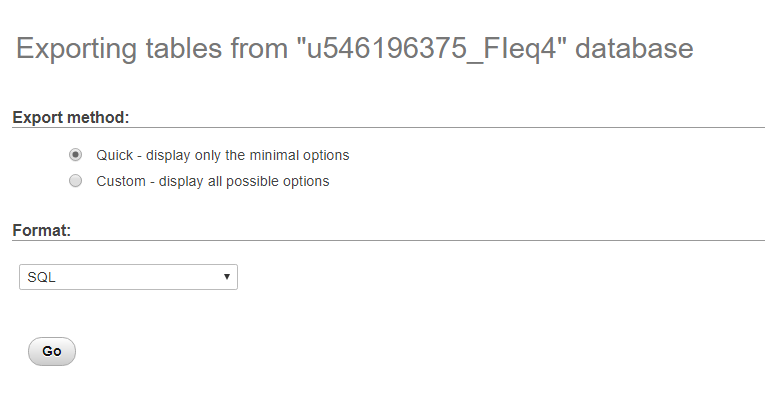Click the format dropdown's small arrow
The height and width of the screenshot is (400, 765).
coord(227,277)
